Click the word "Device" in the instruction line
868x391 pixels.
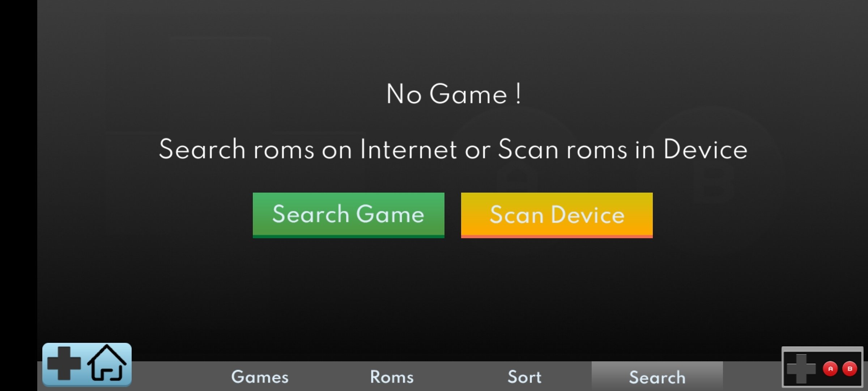click(x=705, y=149)
